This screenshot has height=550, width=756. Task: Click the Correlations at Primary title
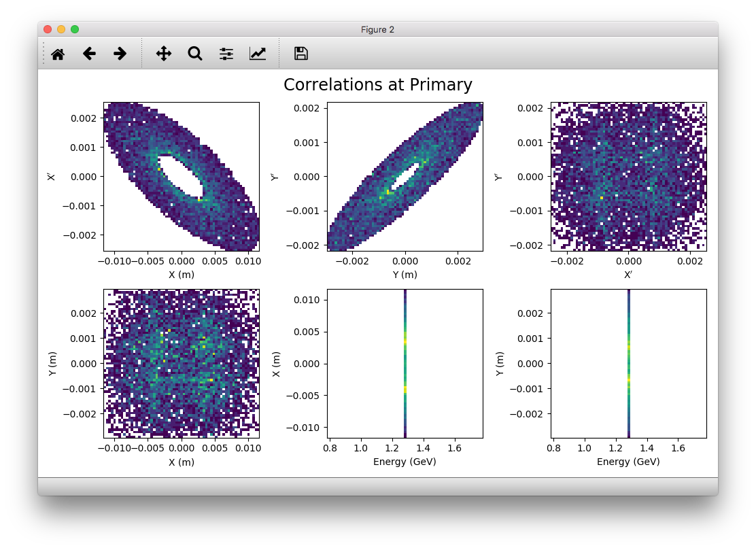377,84
